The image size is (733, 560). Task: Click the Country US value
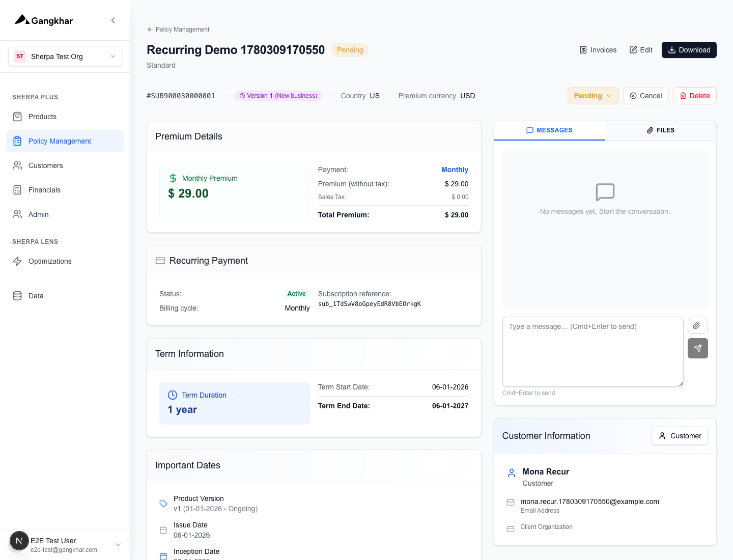click(x=375, y=96)
